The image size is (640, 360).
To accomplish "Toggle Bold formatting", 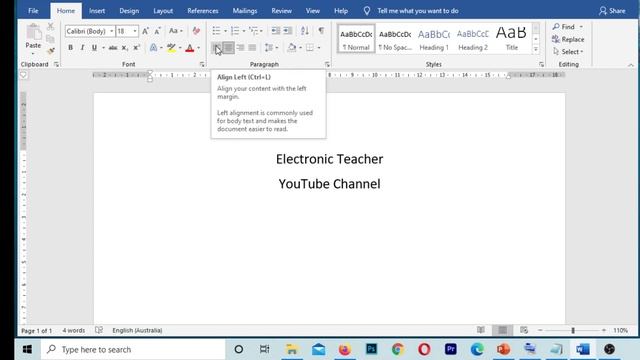I will [70, 48].
